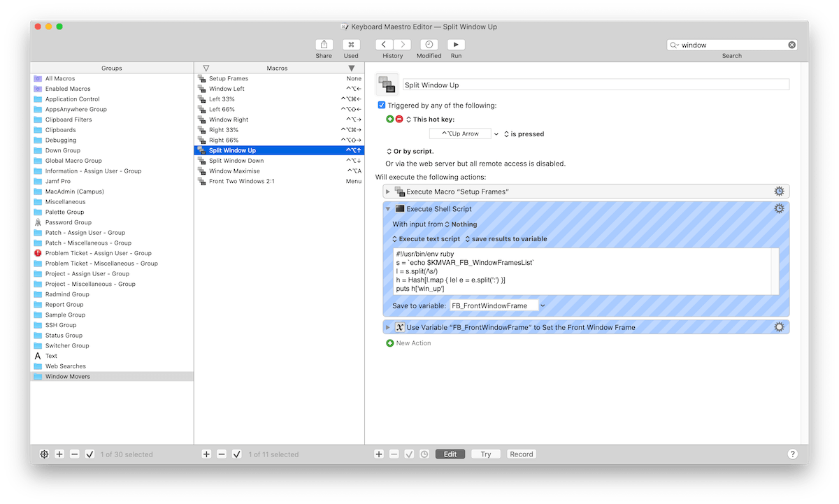839x504 pixels.
Task: Click the Modified clock icon
Action: tap(429, 45)
